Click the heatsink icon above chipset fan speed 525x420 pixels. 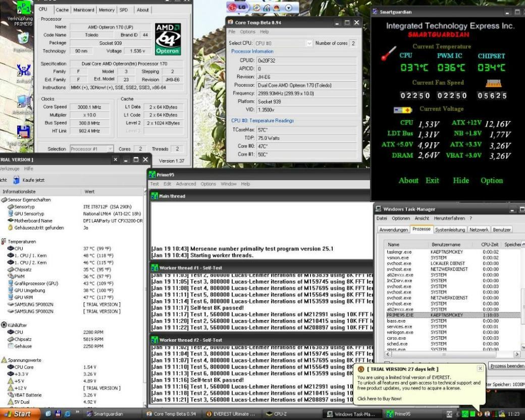pos(493,83)
